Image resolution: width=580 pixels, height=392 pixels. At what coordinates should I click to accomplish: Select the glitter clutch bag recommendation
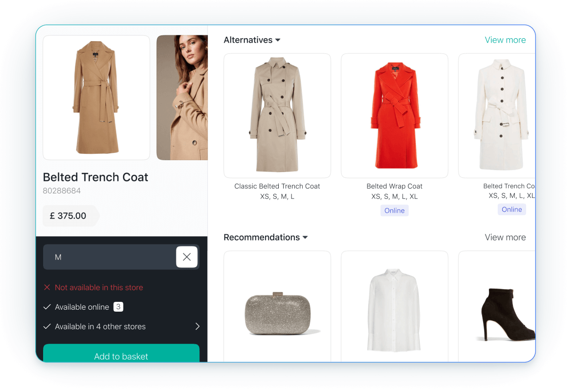(x=277, y=314)
